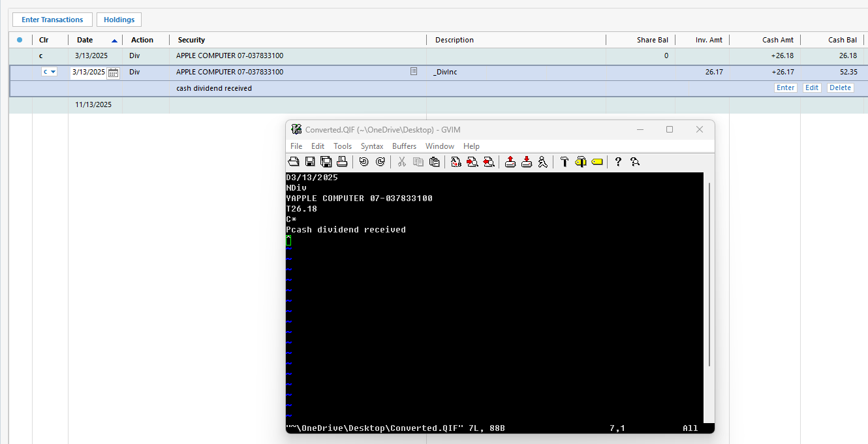
Task: Click the 11/13/2025 date in the blank row
Action: 93,104
